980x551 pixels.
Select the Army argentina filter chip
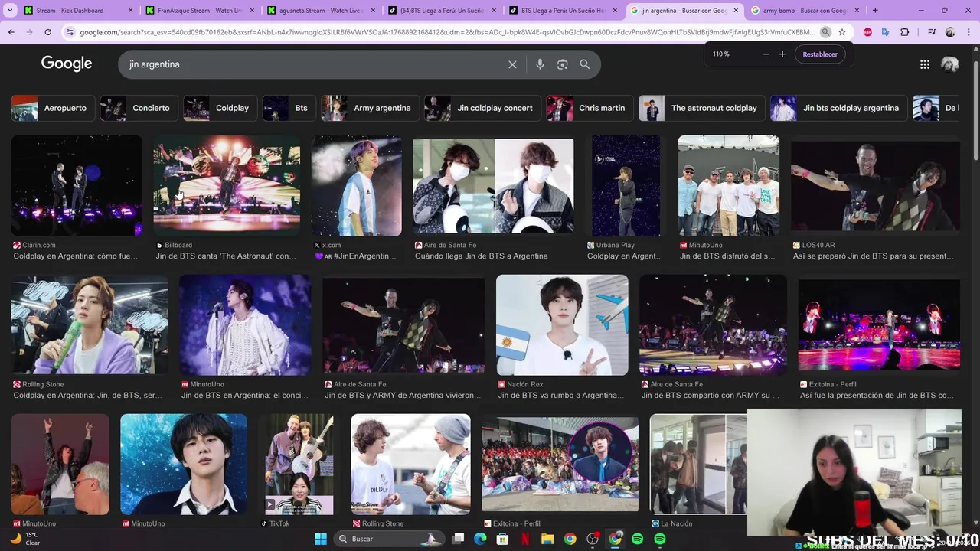(x=370, y=108)
